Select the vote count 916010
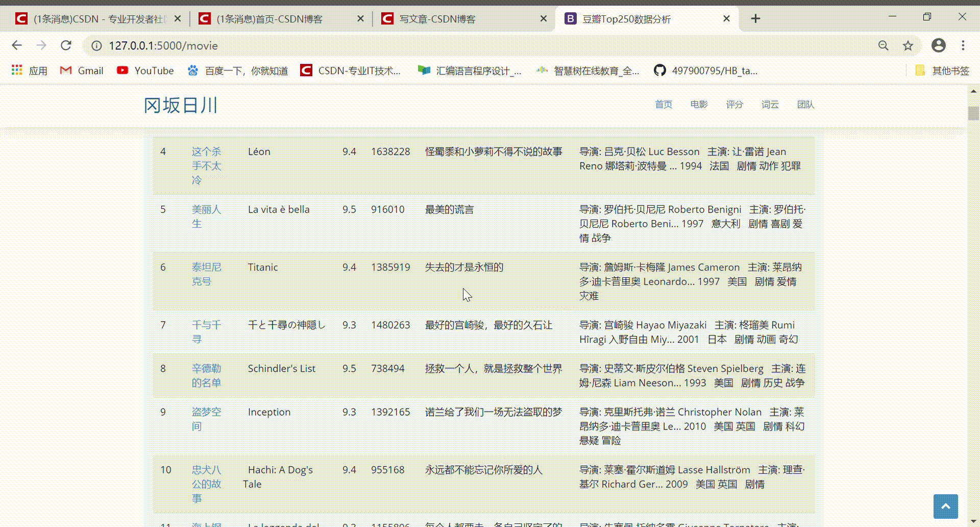Image resolution: width=980 pixels, height=527 pixels. pyautogui.click(x=387, y=209)
